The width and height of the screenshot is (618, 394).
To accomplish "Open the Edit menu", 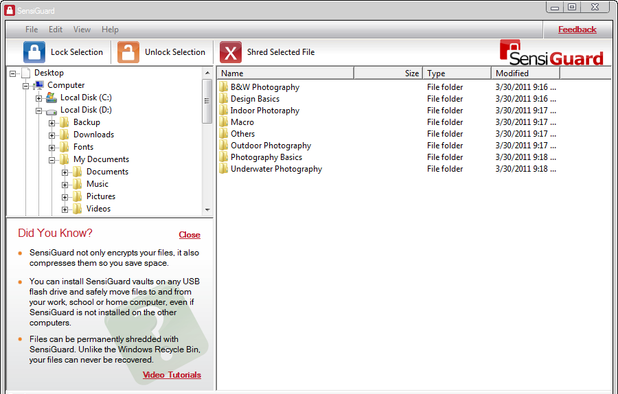I will point(56,30).
